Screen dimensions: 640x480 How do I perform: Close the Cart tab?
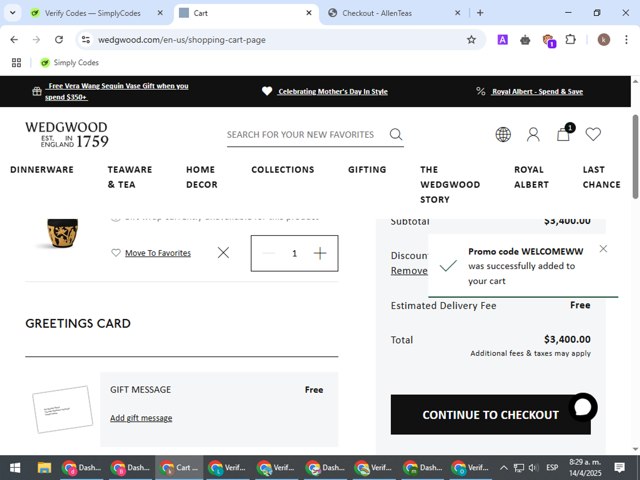(309, 13)
